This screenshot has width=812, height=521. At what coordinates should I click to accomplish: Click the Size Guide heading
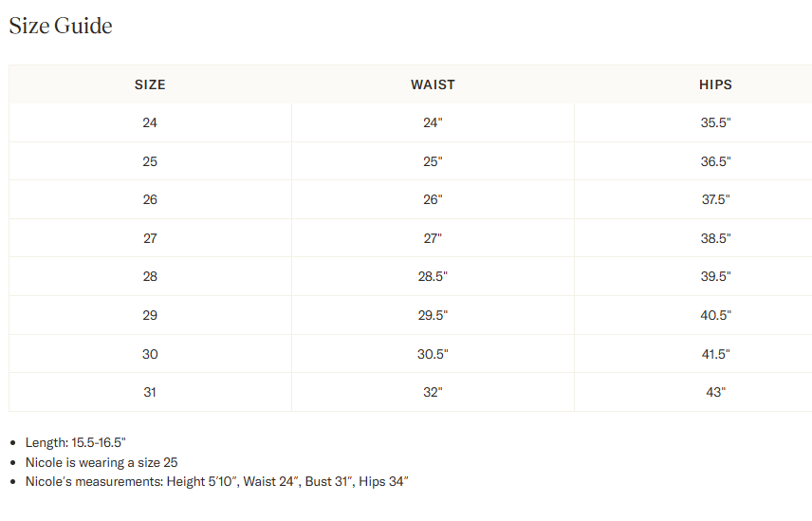click(61, 26)
